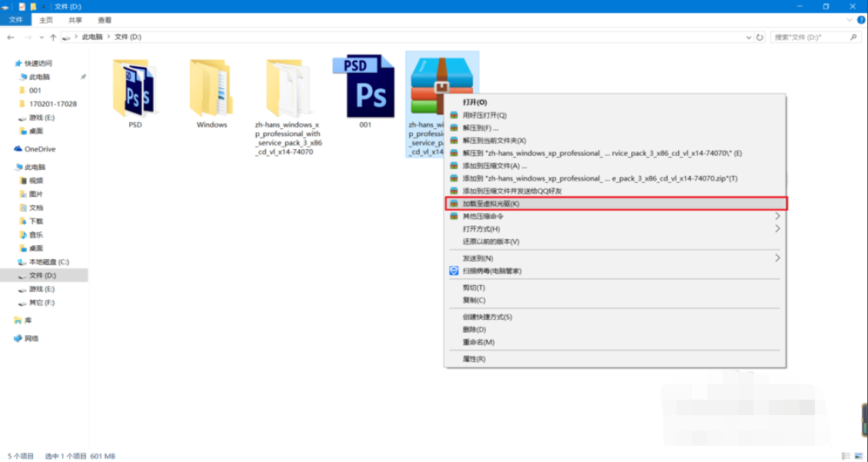The width and height of the screenshot is (868, 462).
Task: Expand the 发送到(N) submenu arrow
Action: click(777, 258)
